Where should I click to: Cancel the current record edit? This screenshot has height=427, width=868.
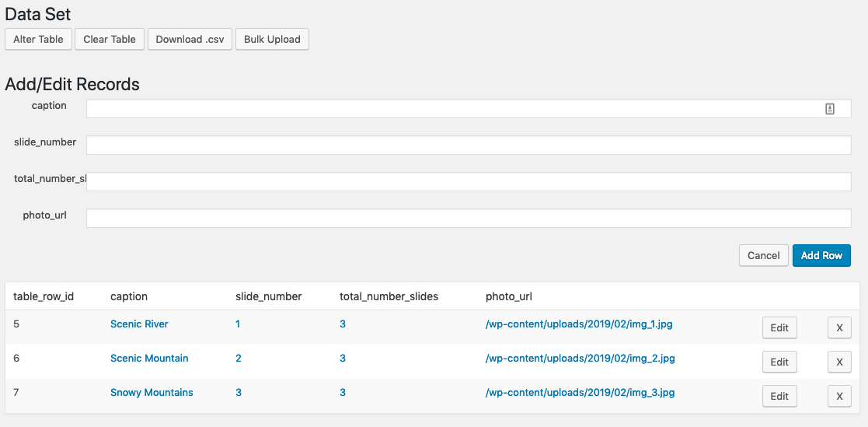763,256
